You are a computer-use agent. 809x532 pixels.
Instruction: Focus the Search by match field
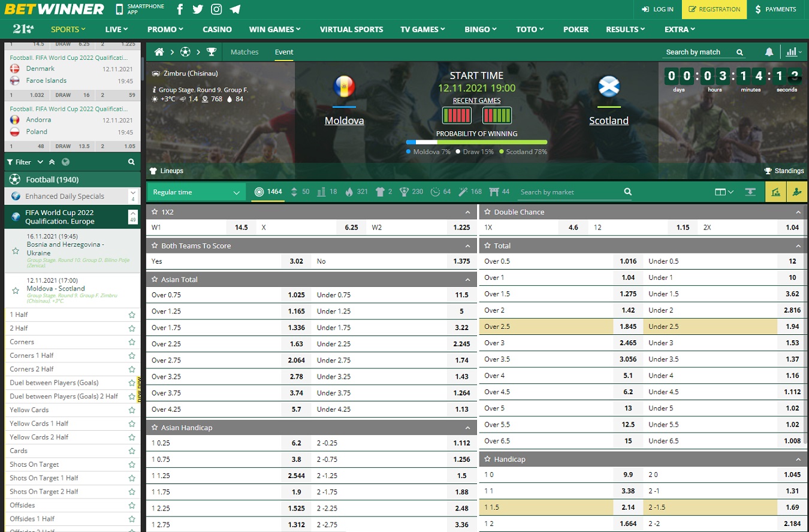point(698,52)
